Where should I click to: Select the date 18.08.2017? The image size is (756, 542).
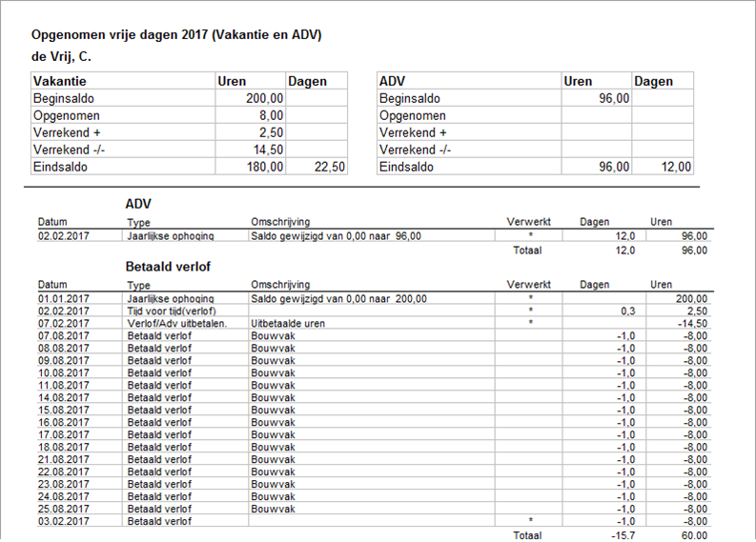pyautogui.click(x=64, y=447)
